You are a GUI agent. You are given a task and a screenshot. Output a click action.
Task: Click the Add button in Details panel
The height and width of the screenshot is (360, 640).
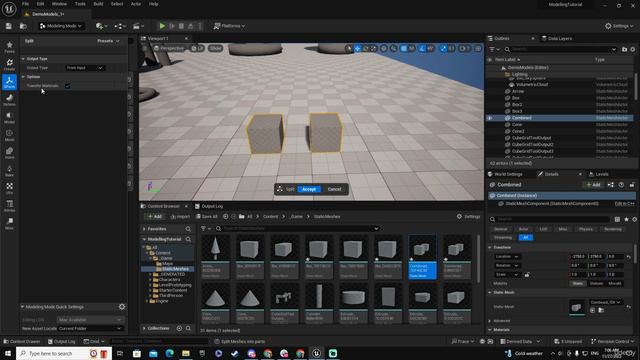[593, 184]
